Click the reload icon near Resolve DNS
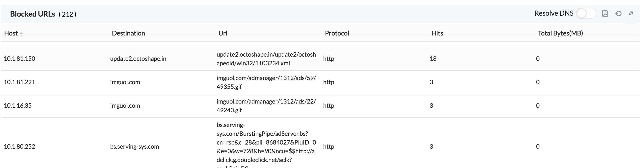Viewport: 644px width, 168px height. (619, 14)
